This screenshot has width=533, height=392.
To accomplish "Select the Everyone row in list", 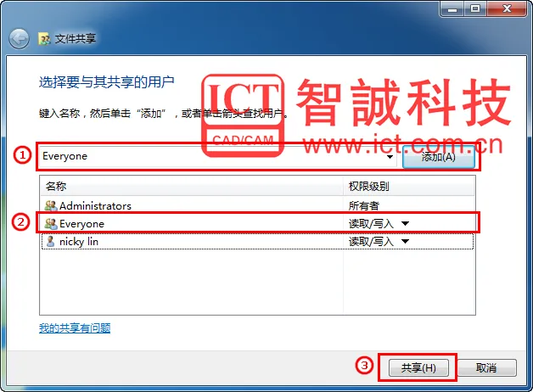I will (257, 223).
